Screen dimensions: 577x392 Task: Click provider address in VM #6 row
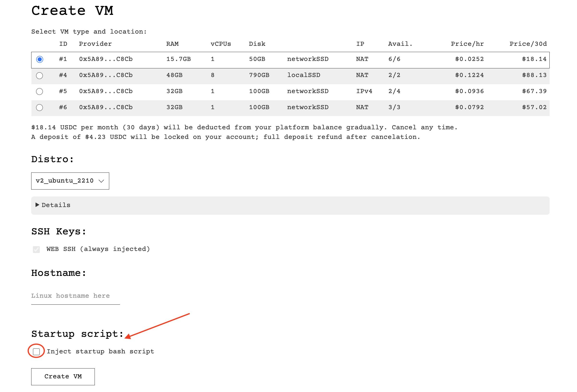(106, 107)
